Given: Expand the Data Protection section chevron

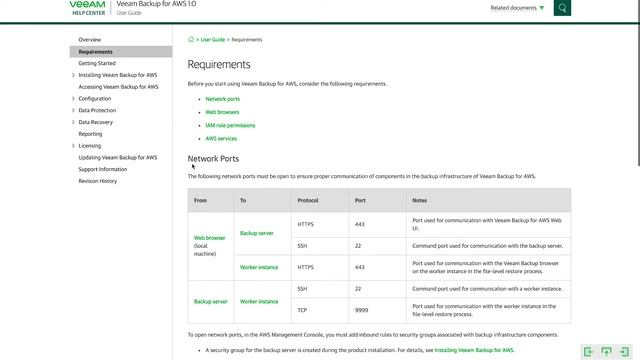Looking at the screenshot, I should click(x=73, y=111).
